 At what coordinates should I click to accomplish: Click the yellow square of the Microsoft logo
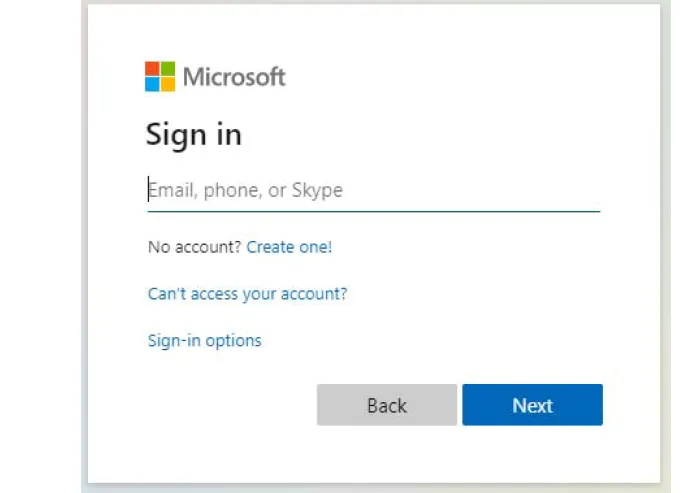(168, 84)
